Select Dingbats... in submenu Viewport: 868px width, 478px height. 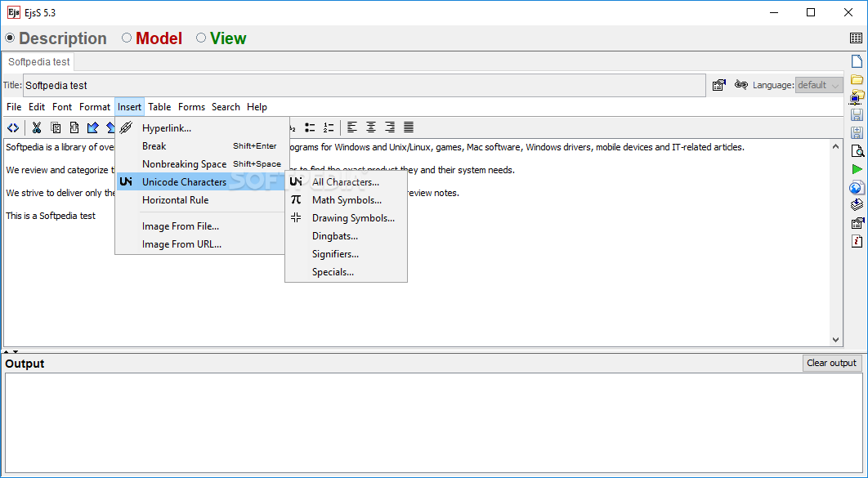tap(346, 236)
